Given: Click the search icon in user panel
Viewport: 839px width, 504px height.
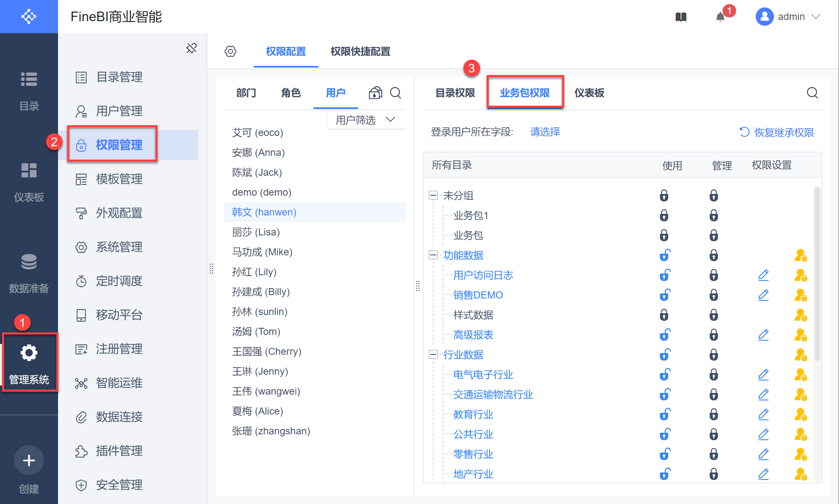Looking at the screenshot, I should coord(396,93).
